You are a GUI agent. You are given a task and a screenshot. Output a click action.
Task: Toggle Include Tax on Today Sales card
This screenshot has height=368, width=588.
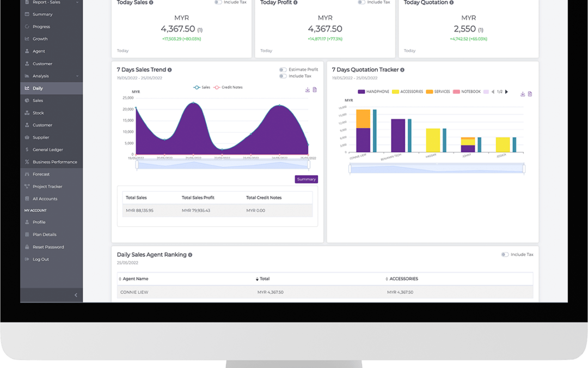pos(218,2)
